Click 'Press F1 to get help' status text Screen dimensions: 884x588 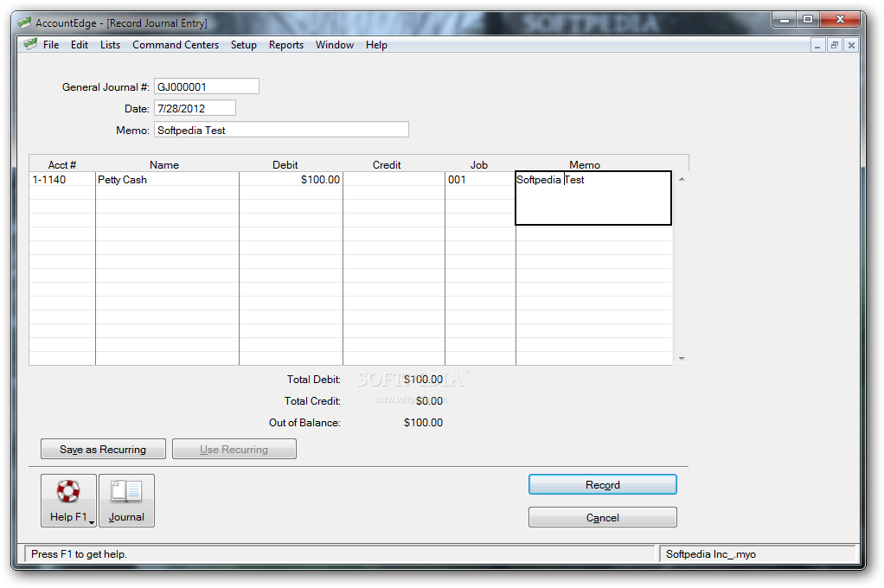coord(79,553)
